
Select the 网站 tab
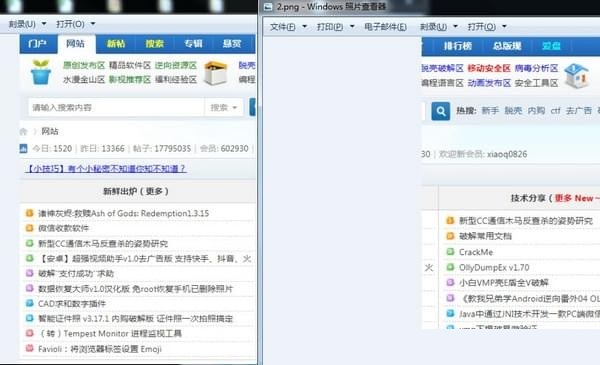pyautogui.click(x=75, y=44)
